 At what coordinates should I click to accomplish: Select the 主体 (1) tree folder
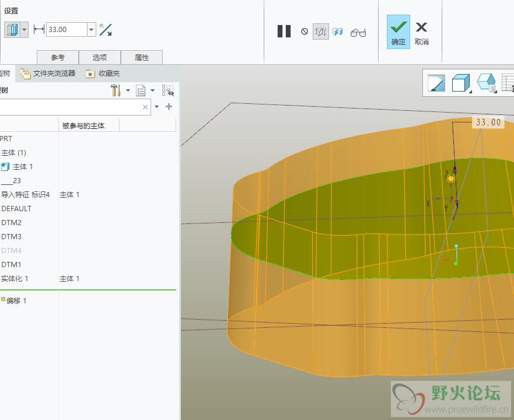[13, 153]
